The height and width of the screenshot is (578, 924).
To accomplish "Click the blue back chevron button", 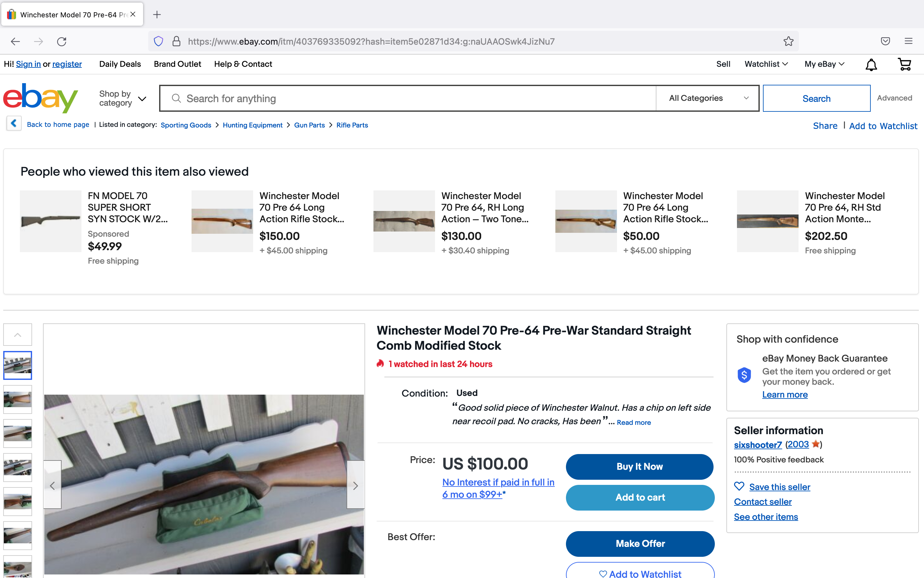I will [14, 124].
